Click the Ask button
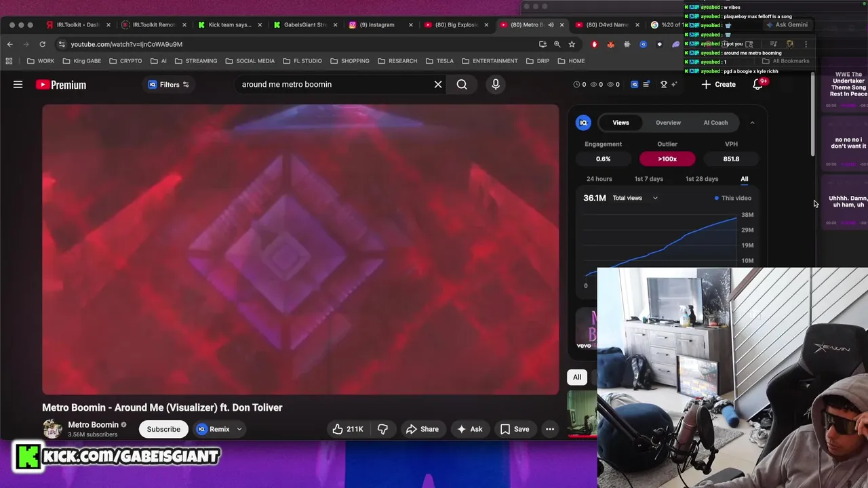 click(x=469, y=429)
